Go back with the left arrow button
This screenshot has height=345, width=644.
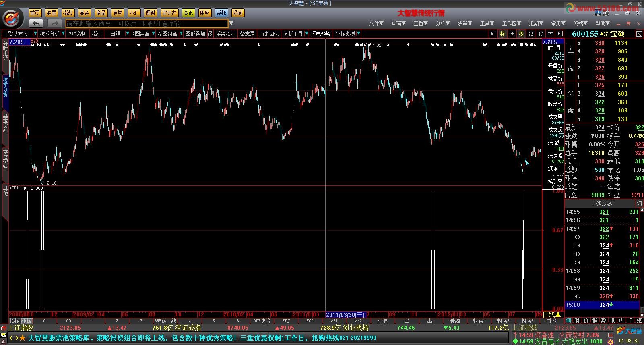36,23
